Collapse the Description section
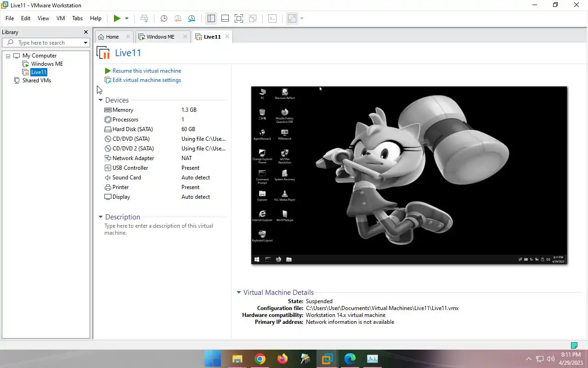588x368 pixels. (101, 217)
